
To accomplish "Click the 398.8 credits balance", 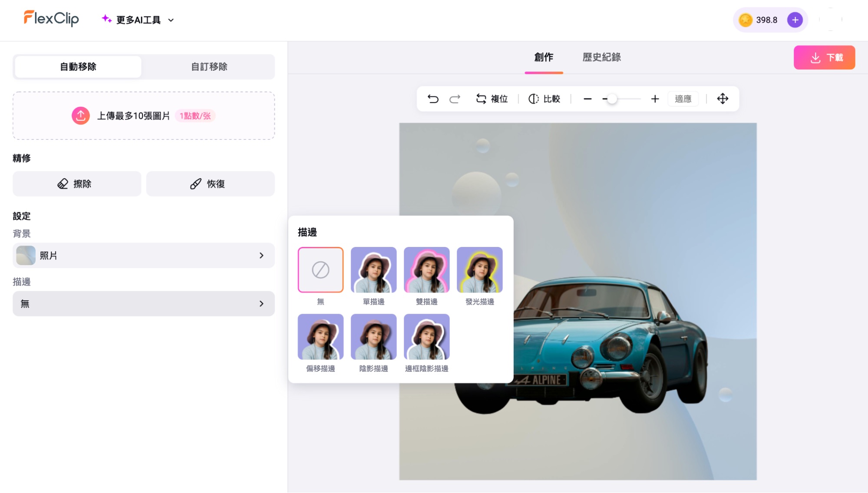I will coord(766,20).
